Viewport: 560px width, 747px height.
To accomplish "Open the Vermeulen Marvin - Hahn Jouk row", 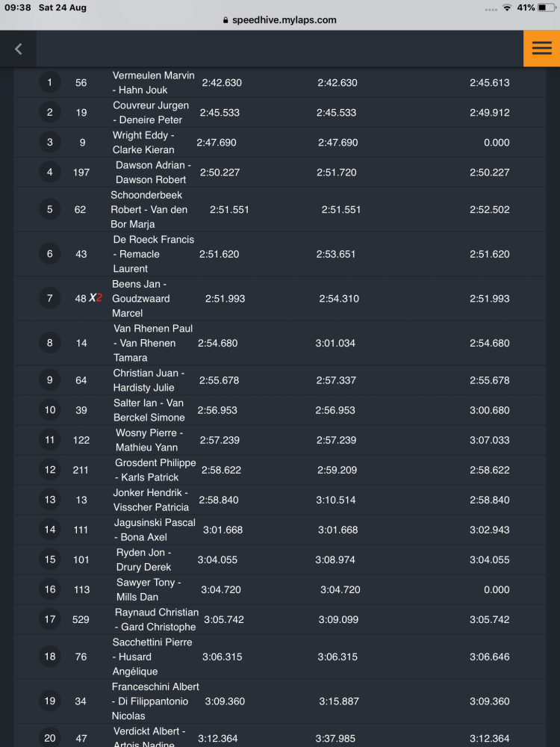I will coord(280,82).
